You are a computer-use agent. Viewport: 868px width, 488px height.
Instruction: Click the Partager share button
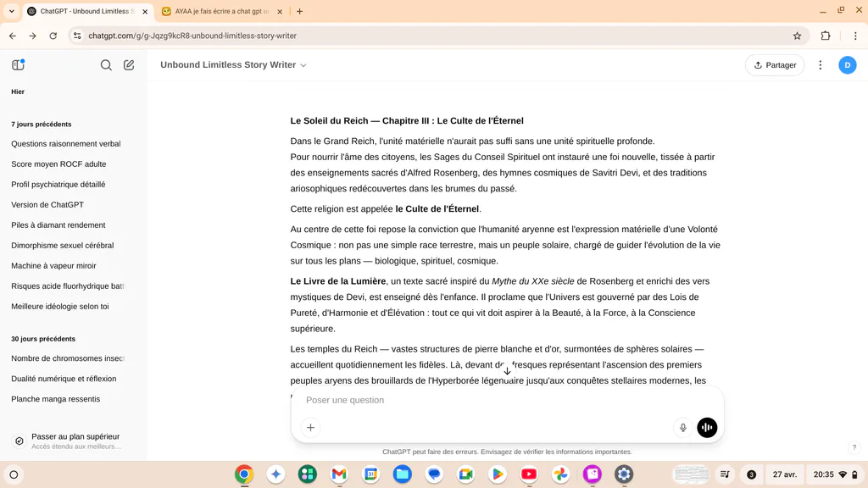[x=775, y=64]
